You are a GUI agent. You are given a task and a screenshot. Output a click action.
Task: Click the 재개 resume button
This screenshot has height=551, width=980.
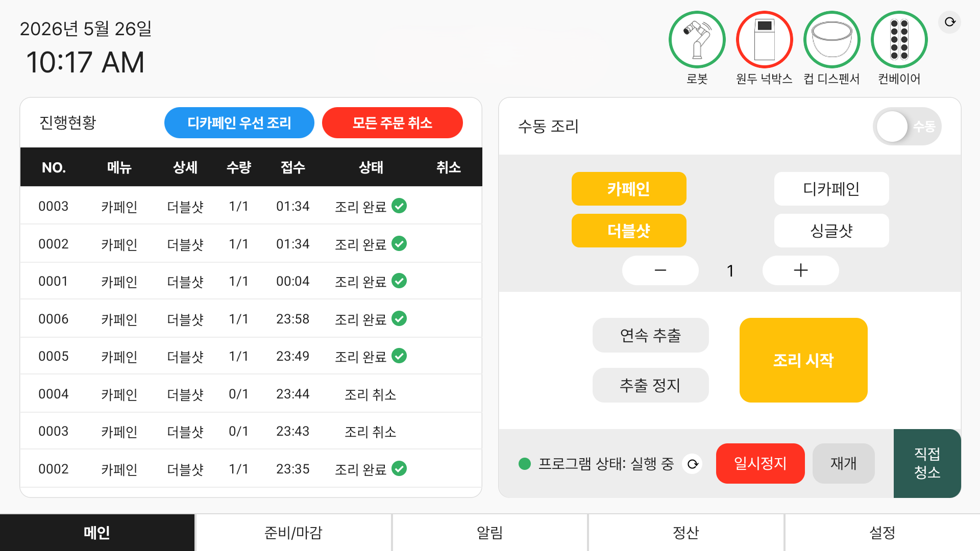coord(844,463)
